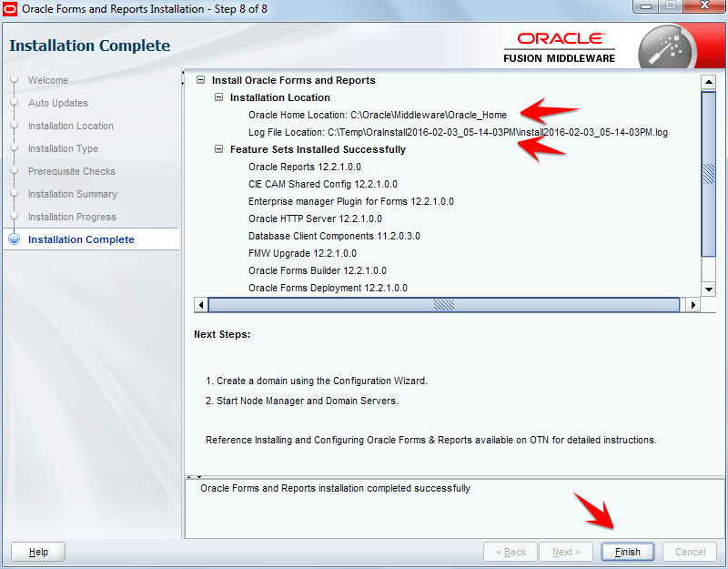728x569 pixels.
Task: Select the Installation Type step
Action: click(x=63, y=148)
